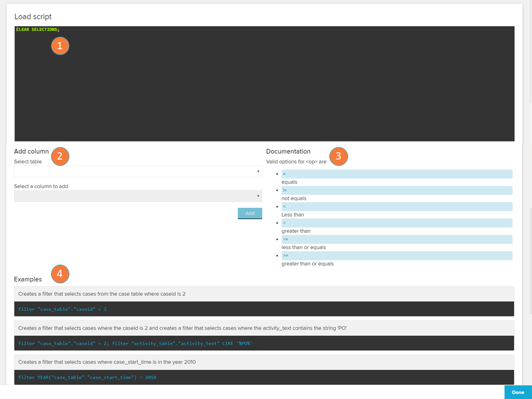Click the CLEAR SELECTIONS line in the script
532x399 pixels.
pyautogui.click(x=38, y=30)
